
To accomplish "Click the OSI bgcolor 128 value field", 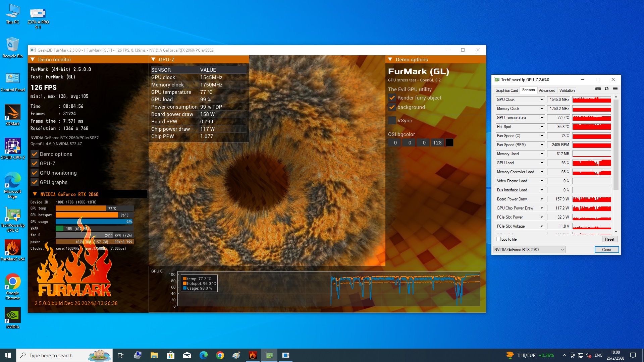I will coord(437,143).
